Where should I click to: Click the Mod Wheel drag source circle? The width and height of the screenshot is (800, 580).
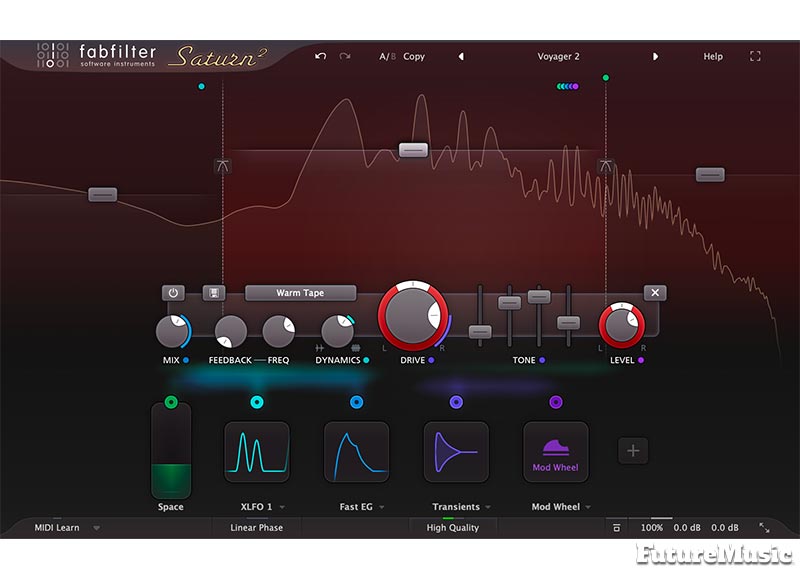[x=556, y=402]
